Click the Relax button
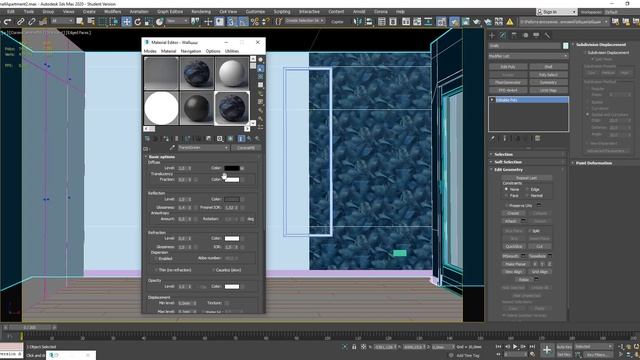Viewport: 640px width, 360px height. (x=524, y=280)
